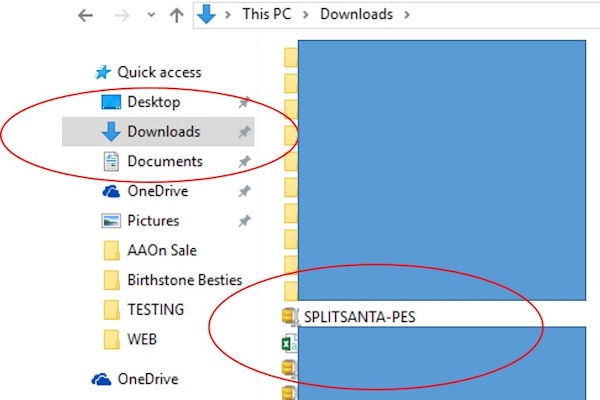Image resolution: width=600 pixels, height=400 pixels.
Task: Click the blue Downloads arrow in address bar
Action: (206, 15)
